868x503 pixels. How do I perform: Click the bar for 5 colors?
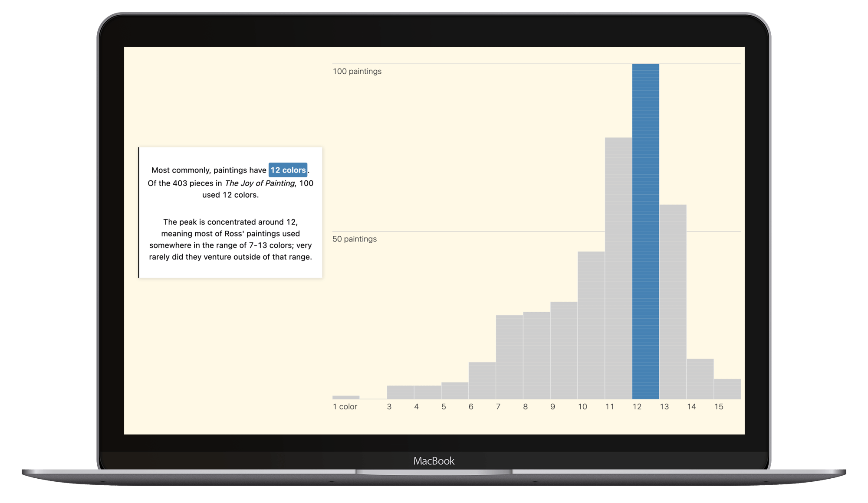(x=455, y=390)
